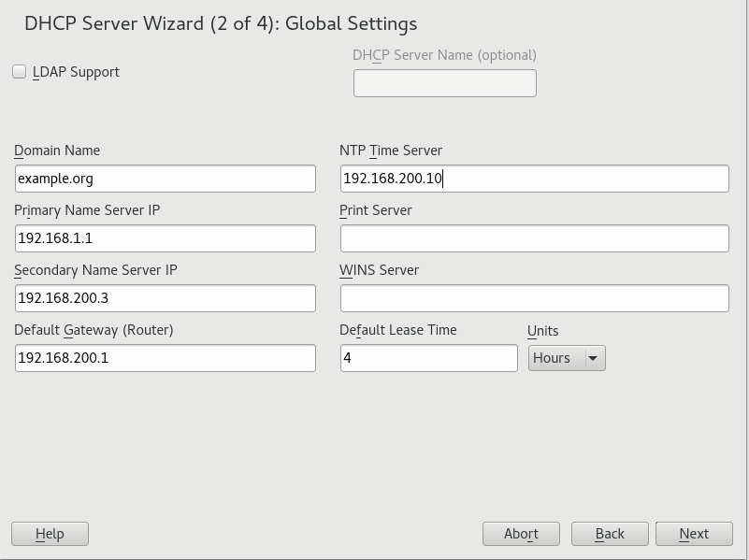Click the Default Lease Time label
Viewport: 749px width, 560px height.
(x=397, y=330)
